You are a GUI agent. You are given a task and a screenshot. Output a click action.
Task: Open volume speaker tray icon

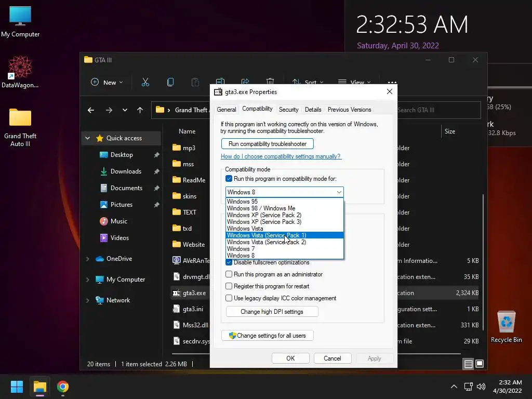[481, 387]
